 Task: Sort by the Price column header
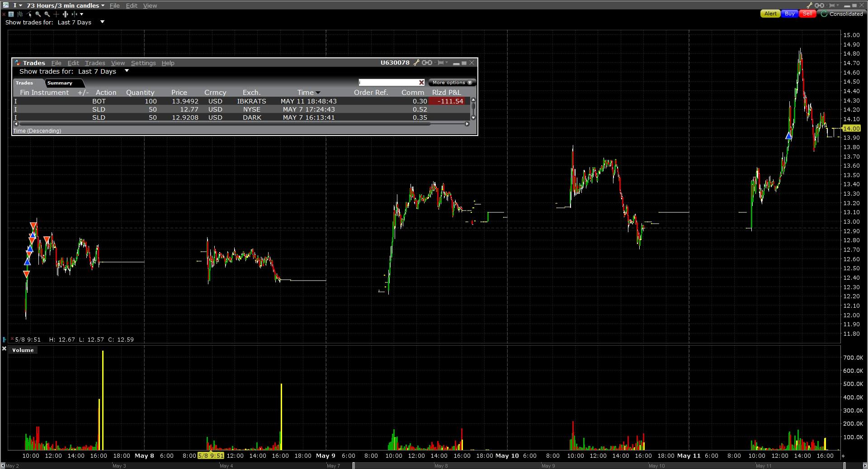point(179,93)
